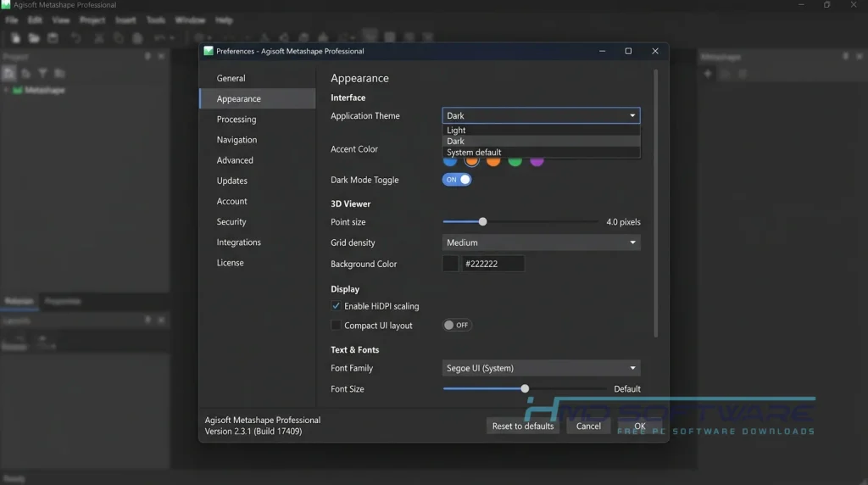The width and height of the screenshot is (868, 485).
Task: Collapse the Application Theme dropdown
Action: point(541,115)
